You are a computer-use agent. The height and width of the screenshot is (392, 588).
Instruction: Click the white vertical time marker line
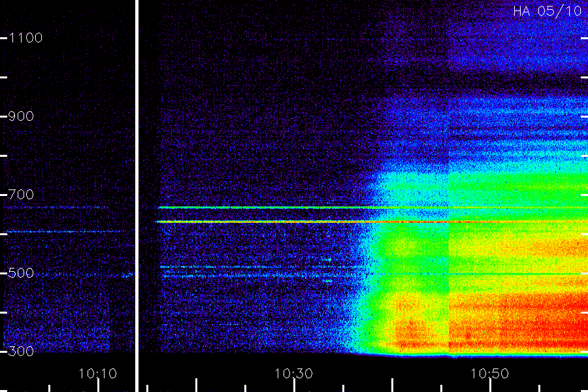pos(137,196)
